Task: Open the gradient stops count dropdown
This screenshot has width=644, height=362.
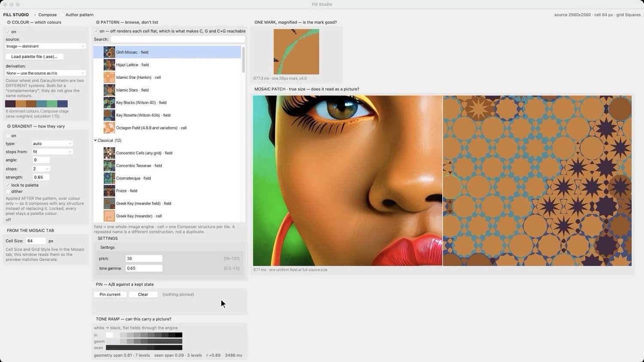Action: (x=41, y=169)
